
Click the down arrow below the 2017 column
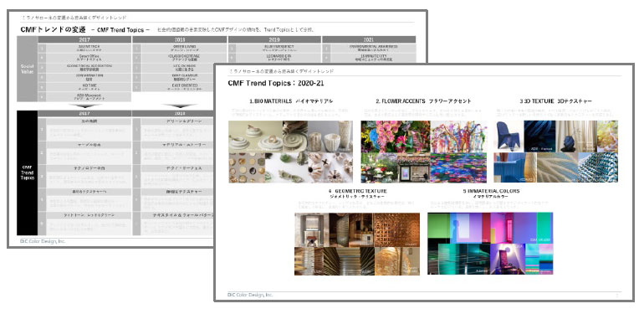coord(84,106)
